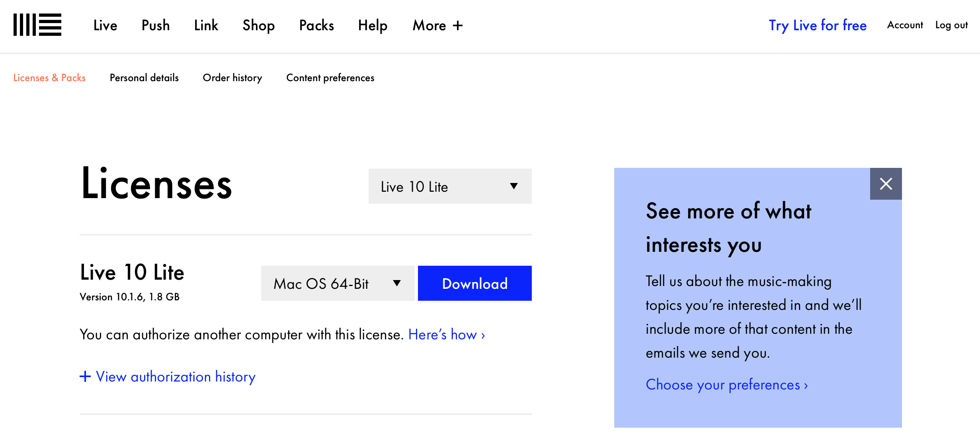Screen dimensions: 980x436
Task: Open the Mac OS 64-Bit platform dropdown
Action: point(338,283)
